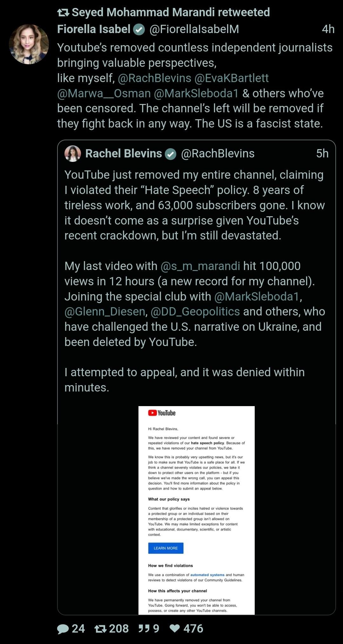Open the 5h timestamp on quoted tweet
This screenshot has height=644, width=343.
[x=322, y=154]
